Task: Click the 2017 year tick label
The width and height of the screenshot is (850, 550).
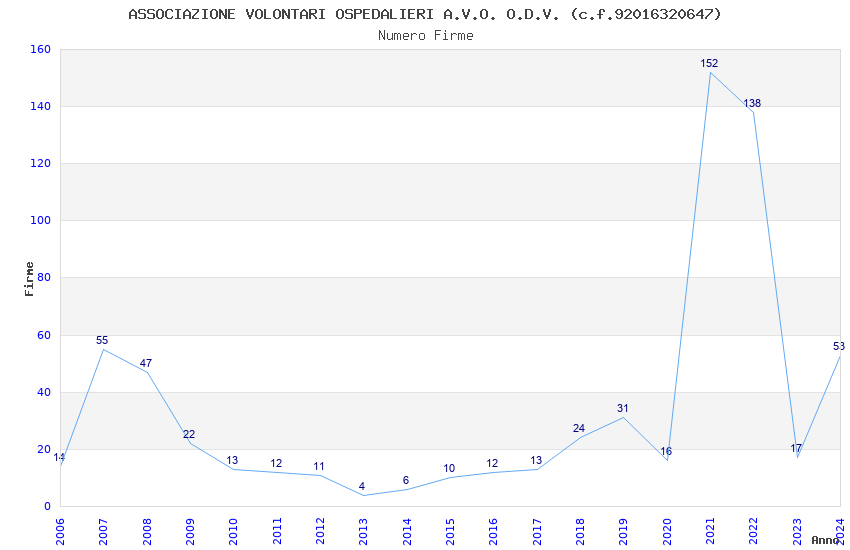Action: point(537,532)
